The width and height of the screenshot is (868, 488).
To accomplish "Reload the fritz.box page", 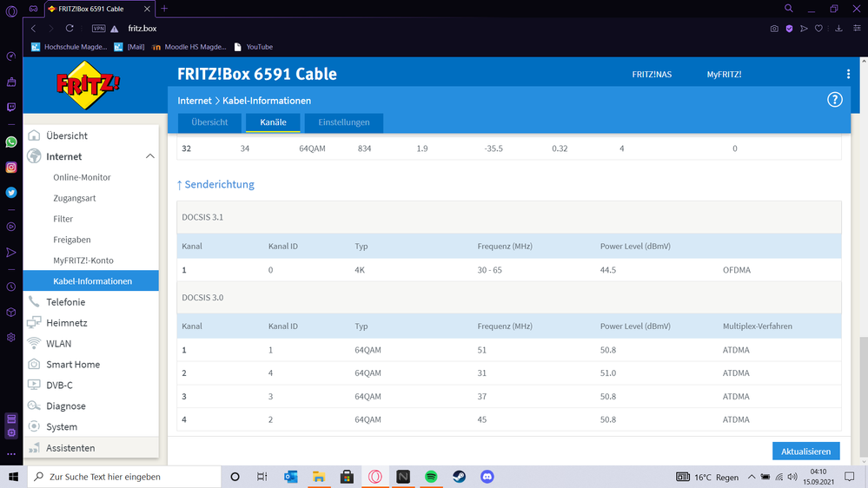I will (70, 28).
